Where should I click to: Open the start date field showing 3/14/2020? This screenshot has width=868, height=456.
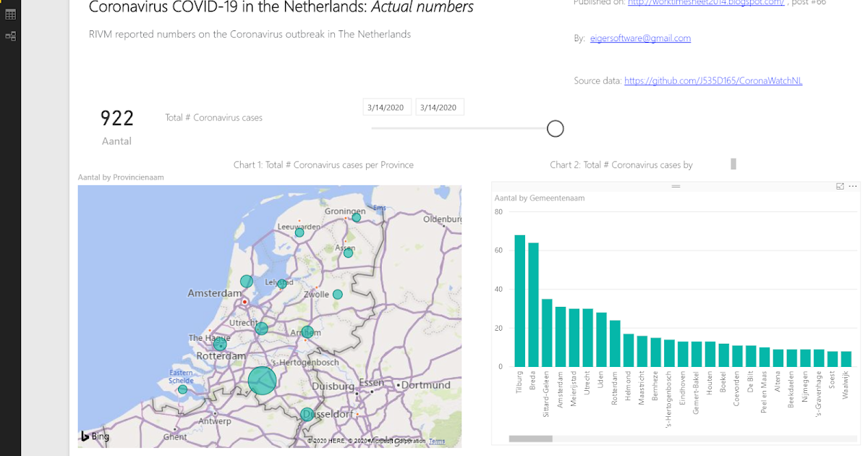[x=386, y=106]
